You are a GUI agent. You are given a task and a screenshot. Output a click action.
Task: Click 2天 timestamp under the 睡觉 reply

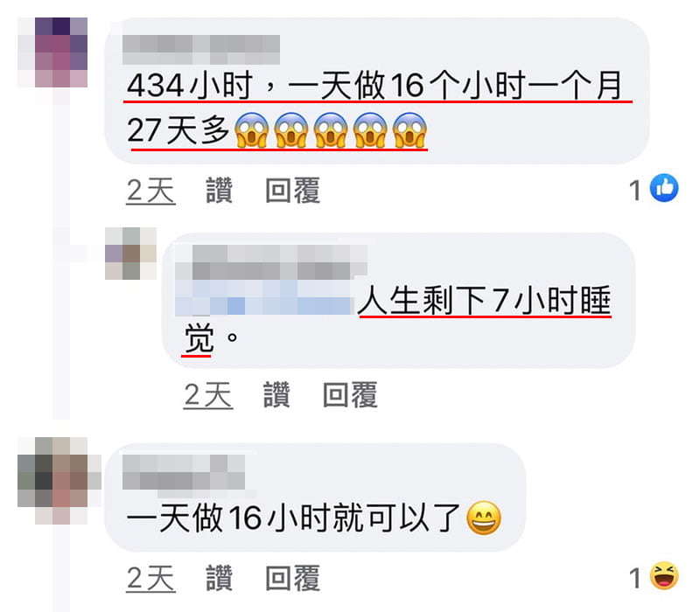click(208, 396)
